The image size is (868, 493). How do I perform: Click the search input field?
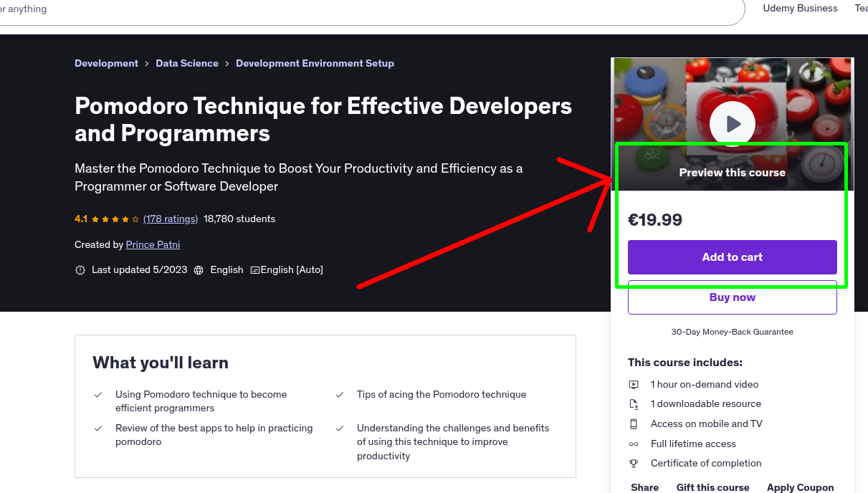click(358, 10)
